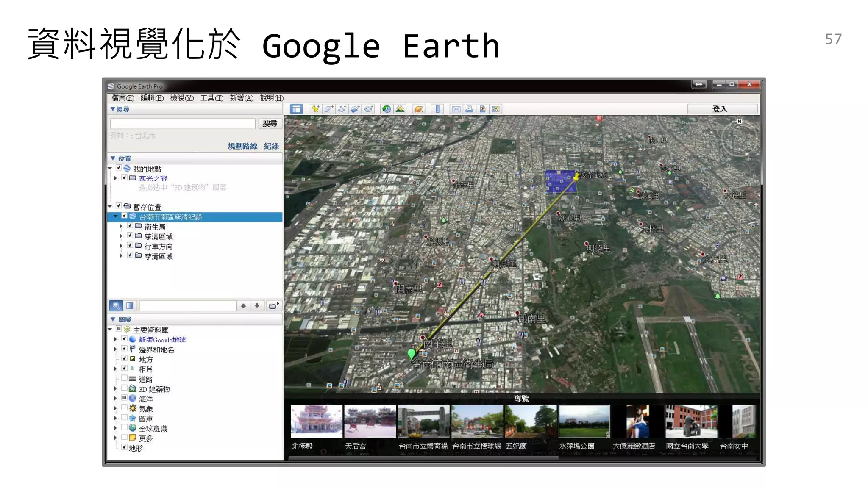Expand the 觀光之旅 folder
Screen dimensions: 868x488
click(115, 178)
